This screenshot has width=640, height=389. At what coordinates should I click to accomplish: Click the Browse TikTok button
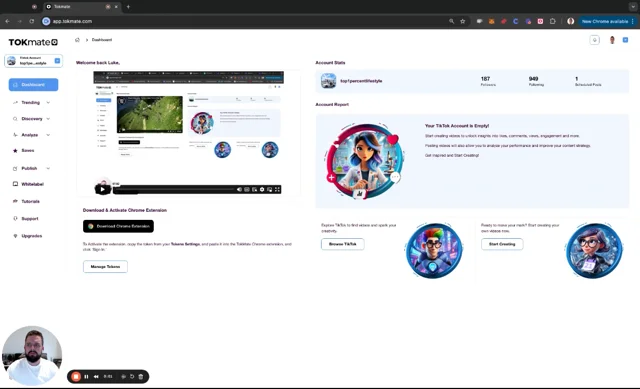(342, 244)
